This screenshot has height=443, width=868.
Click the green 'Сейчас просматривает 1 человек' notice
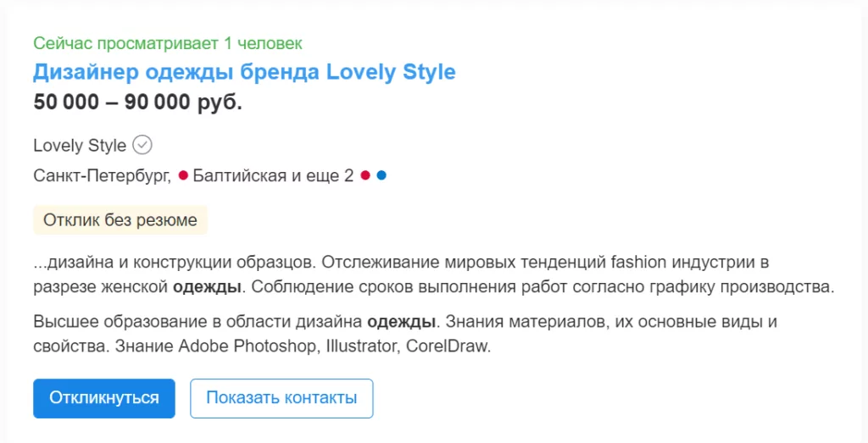point(168,43)
